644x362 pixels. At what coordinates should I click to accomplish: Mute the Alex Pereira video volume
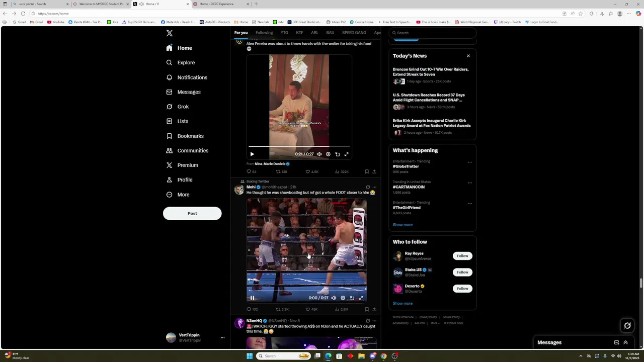(319, 154)
